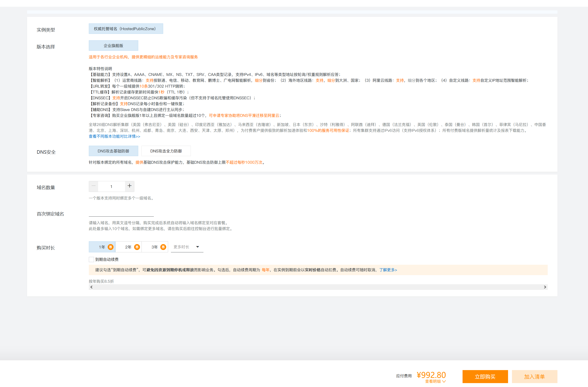Open 了解更多 auto-renewal link

(388, 270)
